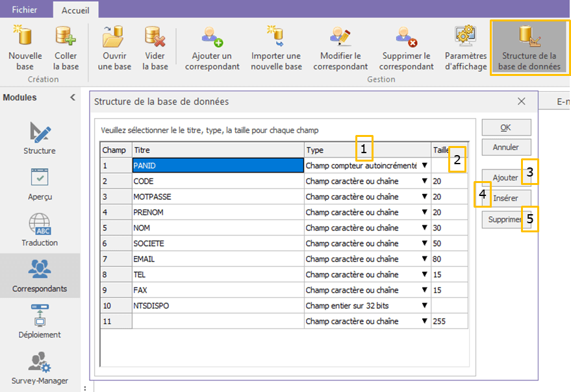Viewport: 571px width, 392px height.
Task: Collapse the Modules panel
Action: [x=73, y=97]
